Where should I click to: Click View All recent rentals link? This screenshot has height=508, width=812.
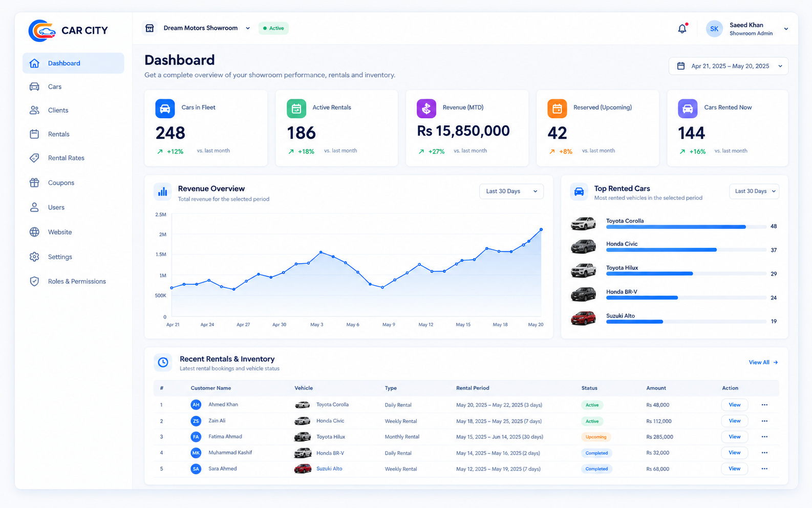tap(763, 363)
